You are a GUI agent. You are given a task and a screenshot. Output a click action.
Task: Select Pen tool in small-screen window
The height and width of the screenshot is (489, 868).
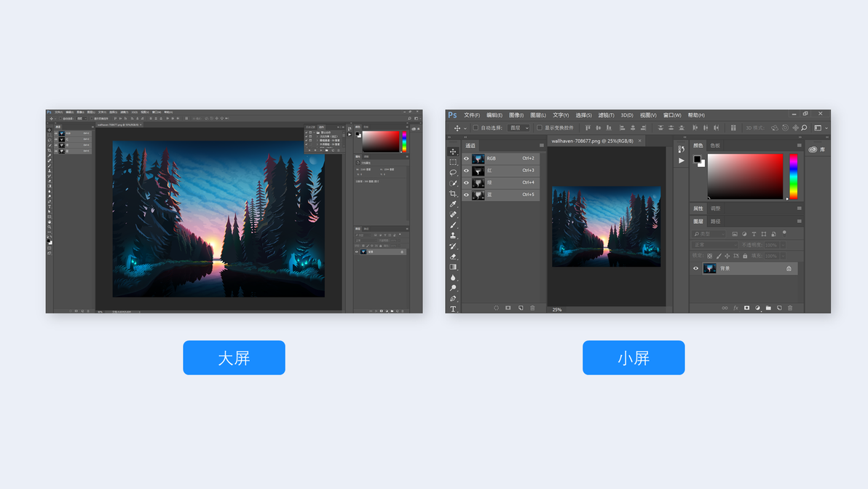(x=454, y=299)
